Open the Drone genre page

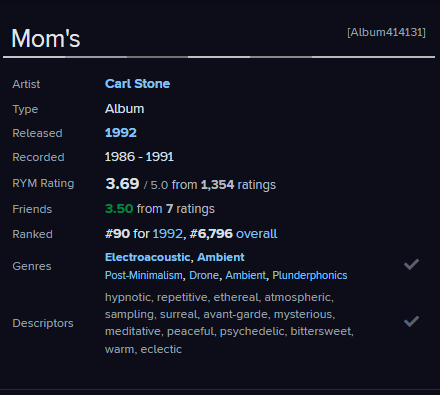204,275
